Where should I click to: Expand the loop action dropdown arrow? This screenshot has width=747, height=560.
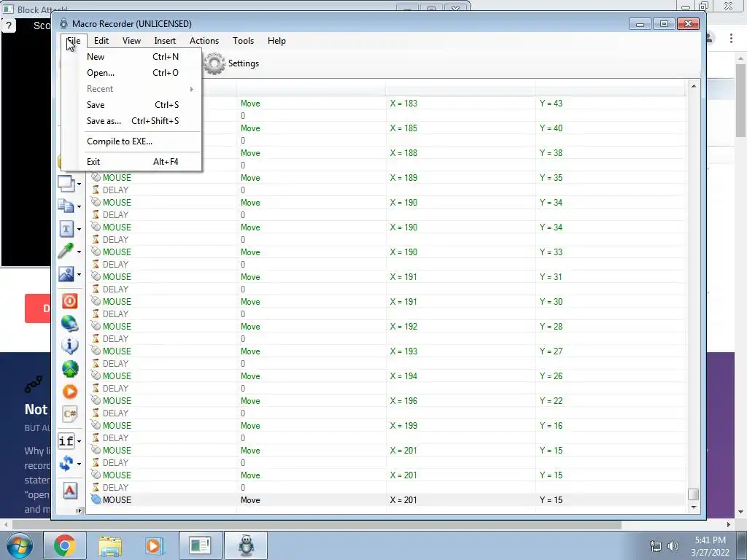coord(79,464)
